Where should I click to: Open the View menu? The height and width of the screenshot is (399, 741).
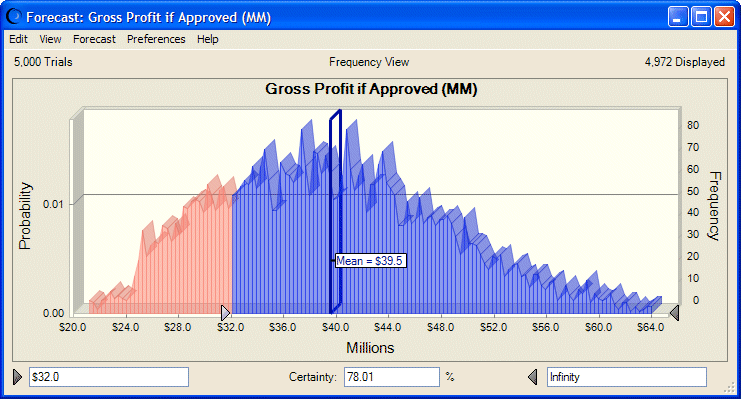click(50, 39)
